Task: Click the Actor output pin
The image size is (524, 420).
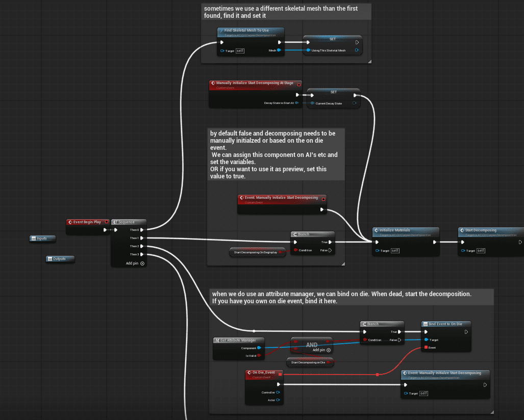Action: click(278, 400)
